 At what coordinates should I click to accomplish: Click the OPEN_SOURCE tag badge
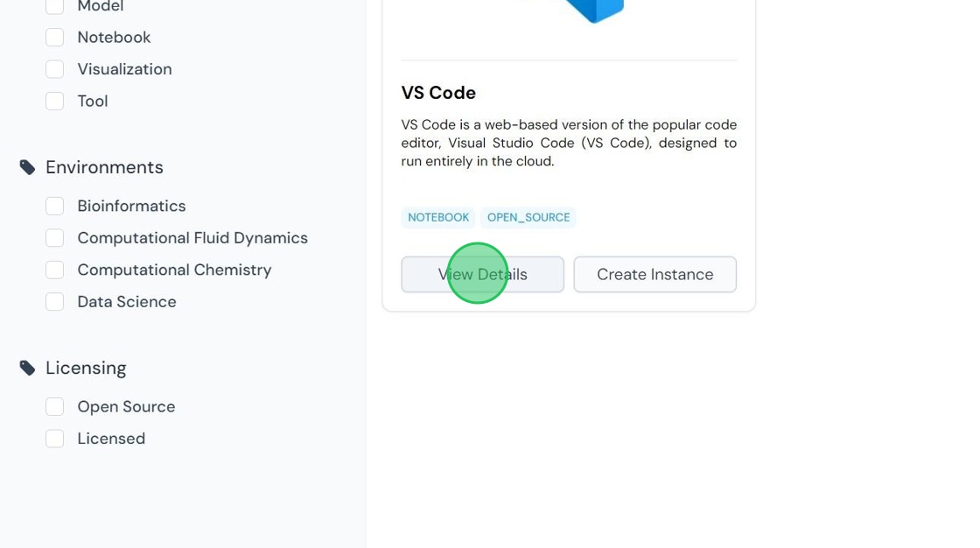tap(528, 217)
